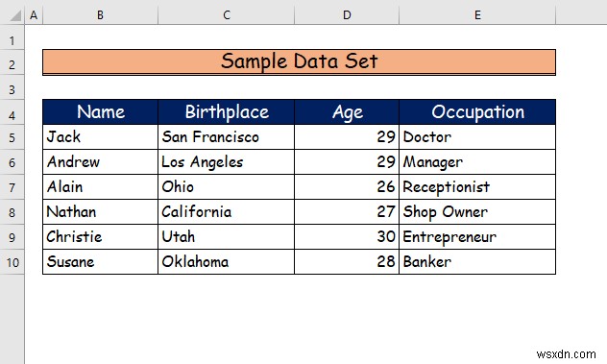Select row 9 header
The width and height of the screenshot is (607, 364).
[x=12, y=237]
